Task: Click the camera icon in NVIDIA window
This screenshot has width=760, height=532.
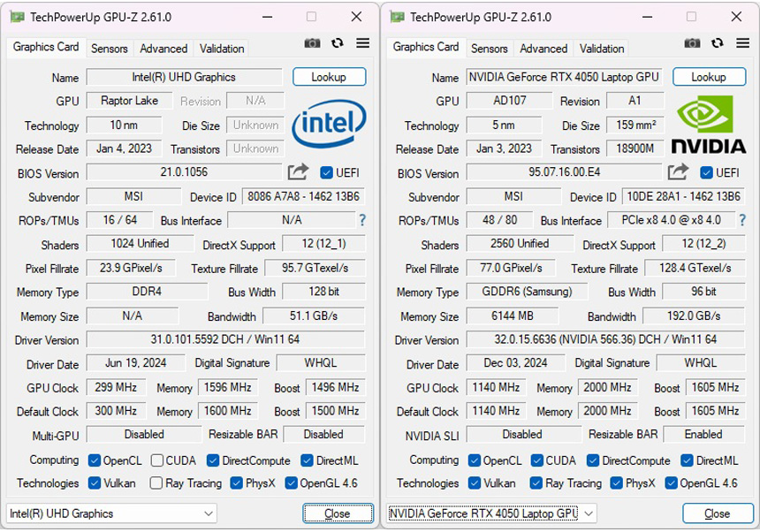Action: (x=692, y=43)
